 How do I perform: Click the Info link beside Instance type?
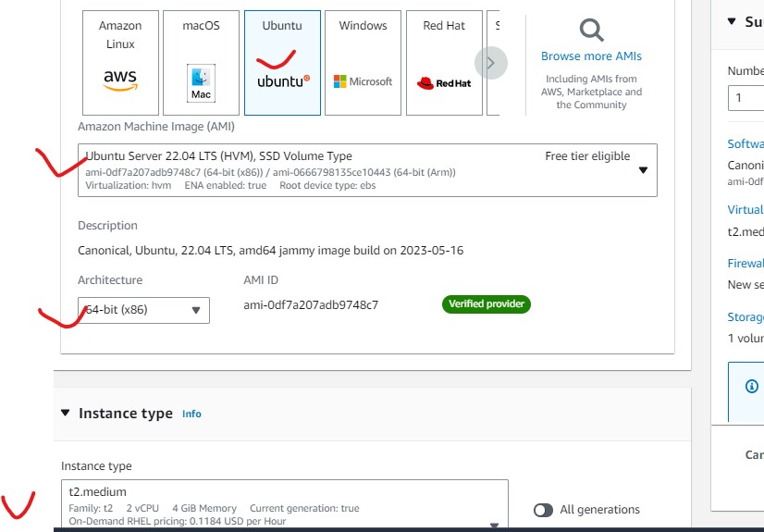coord(191,414)
